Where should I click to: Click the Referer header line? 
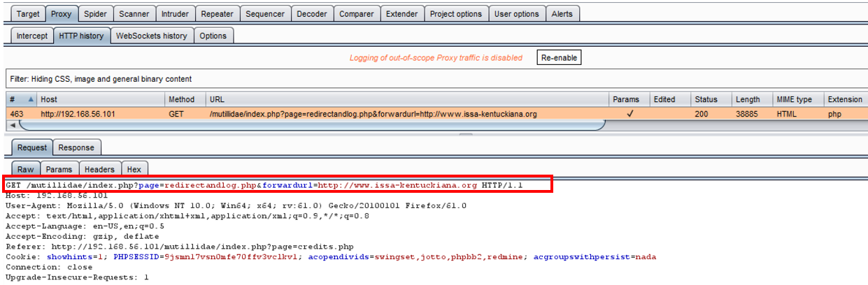tap(180, 247)
